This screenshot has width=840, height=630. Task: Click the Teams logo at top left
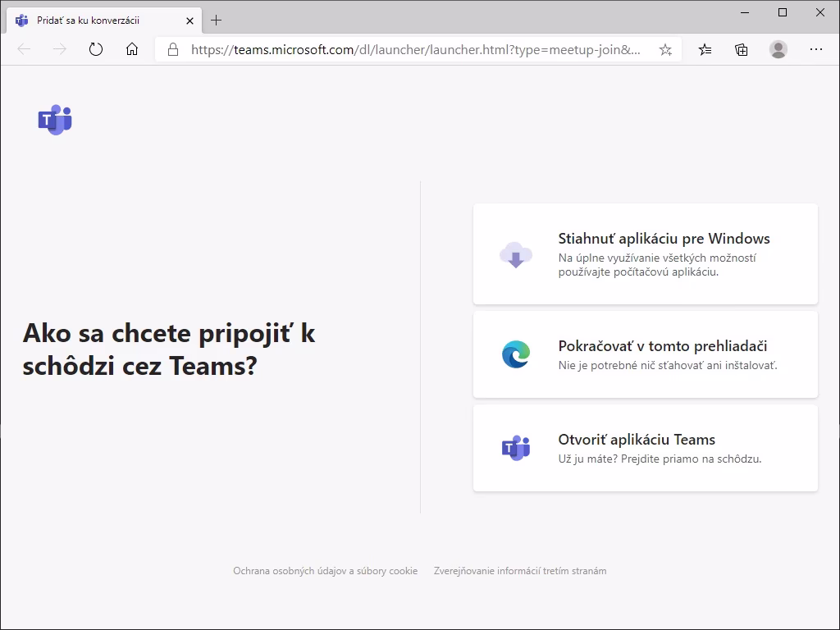click(x=55, y=120)
